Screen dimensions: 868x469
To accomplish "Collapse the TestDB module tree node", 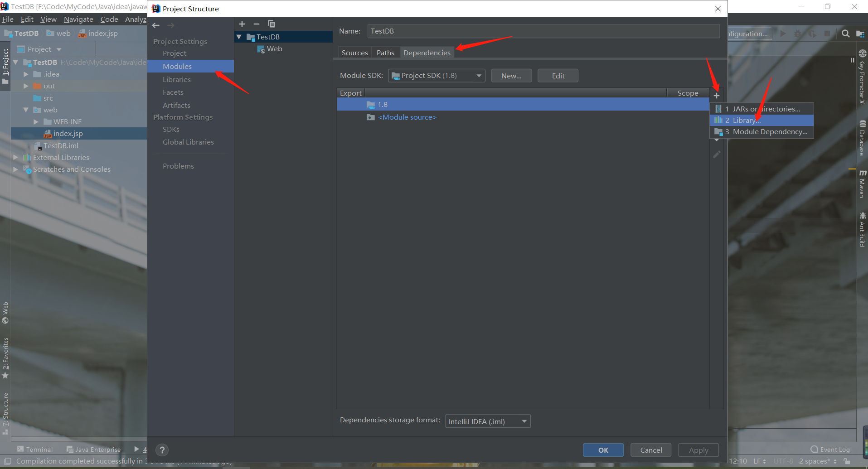I will click(x=239, y=37).
